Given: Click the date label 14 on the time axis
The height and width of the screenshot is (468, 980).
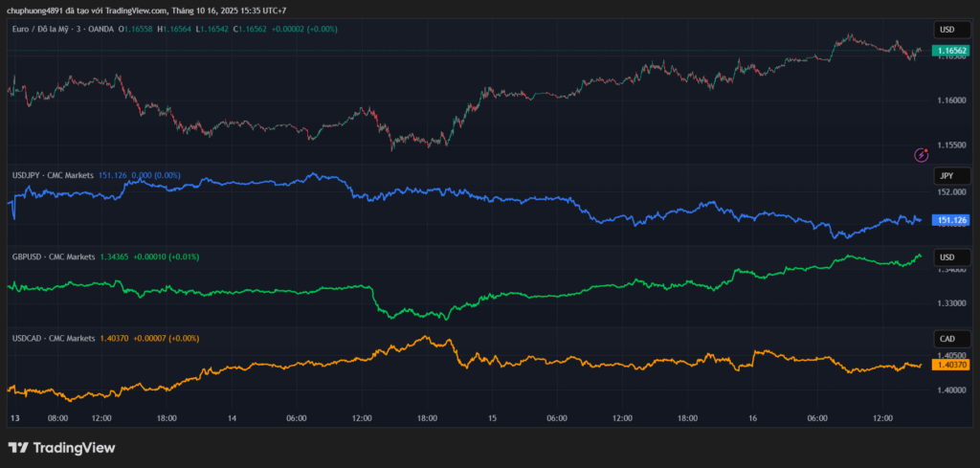Looking at the screenshot, I should click(232, 418).
